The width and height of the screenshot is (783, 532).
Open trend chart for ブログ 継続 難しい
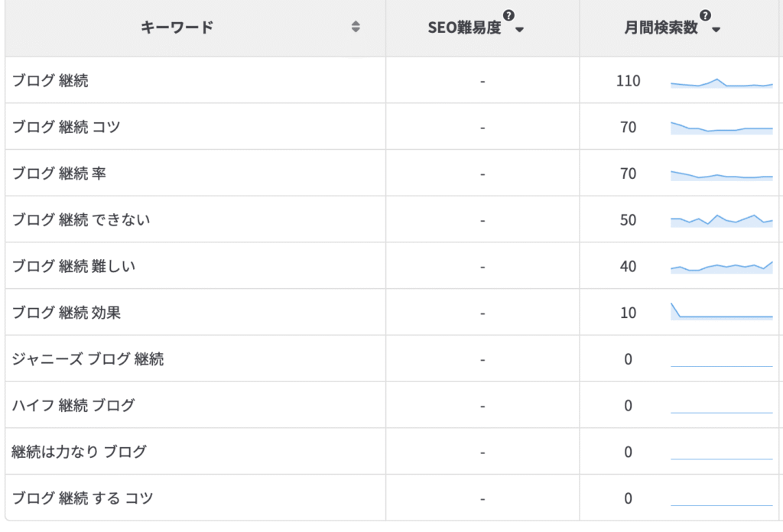[722, 267]
